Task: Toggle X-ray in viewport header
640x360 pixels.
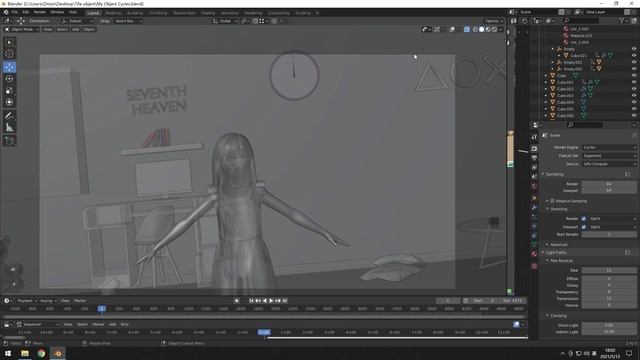Action: point(467,29)
